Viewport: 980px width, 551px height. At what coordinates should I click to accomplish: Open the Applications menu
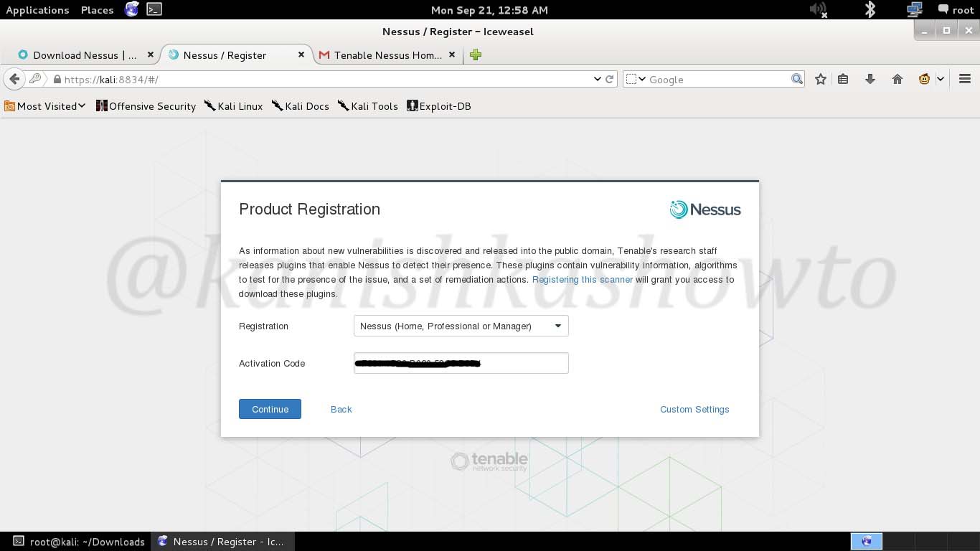(37, 10)
